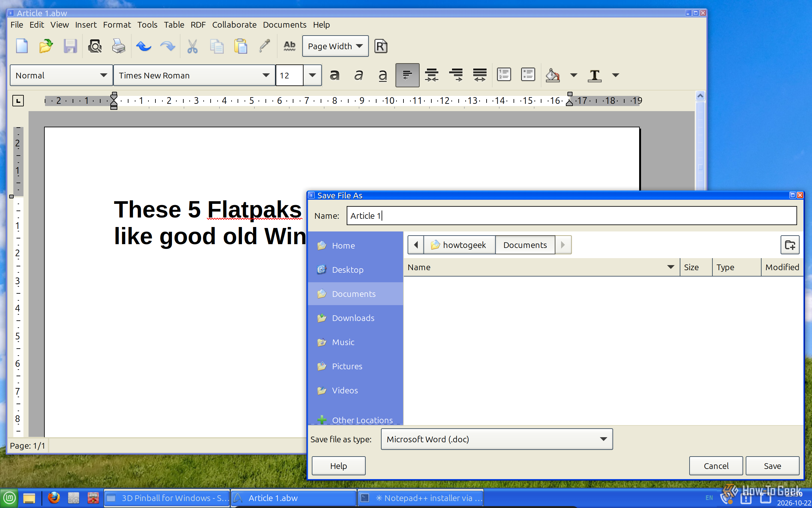Click the highlight color paint bucket
The width and height of the screenshot is (812, 508).
[x=552, y=75]
